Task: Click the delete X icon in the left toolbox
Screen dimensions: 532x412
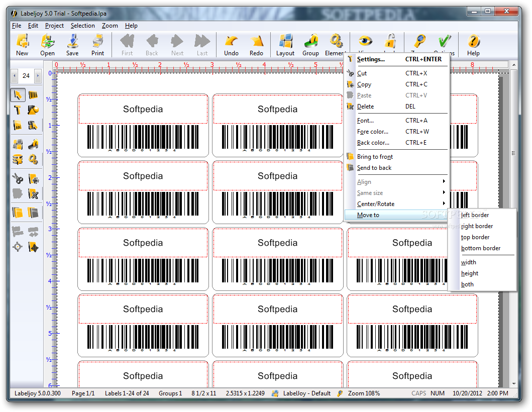Action: pos(33,194)
